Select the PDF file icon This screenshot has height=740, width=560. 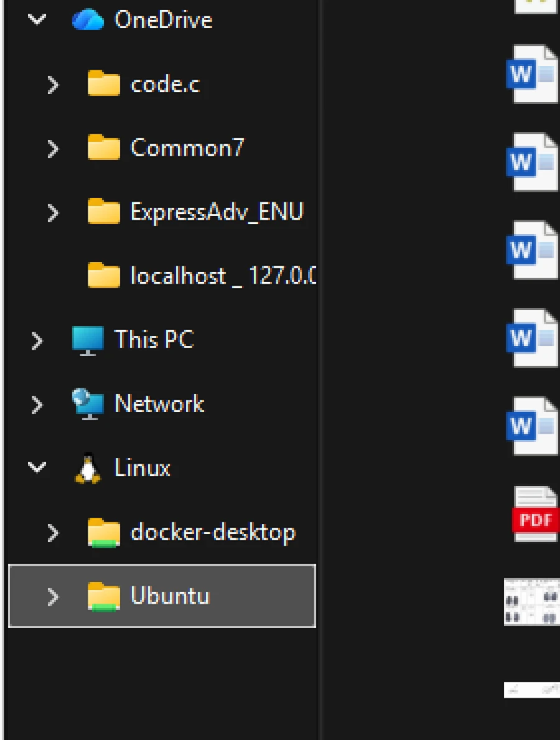[x=536, y=514]
